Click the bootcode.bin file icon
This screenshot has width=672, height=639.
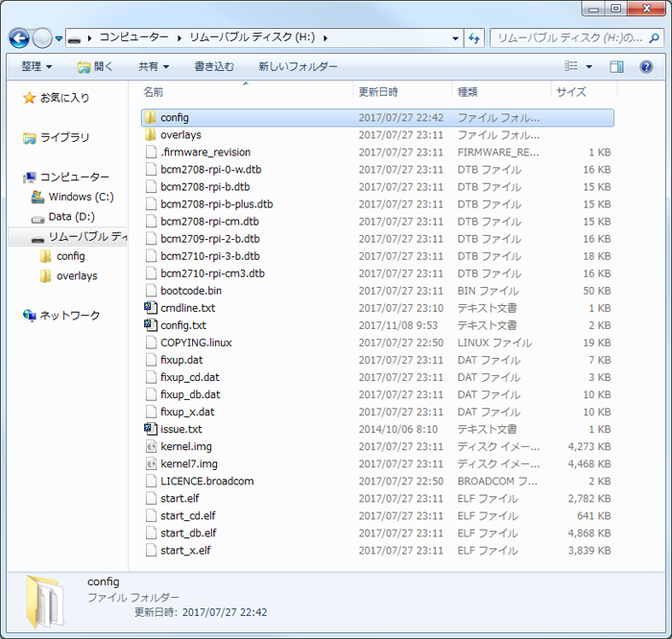coord(151,291)
